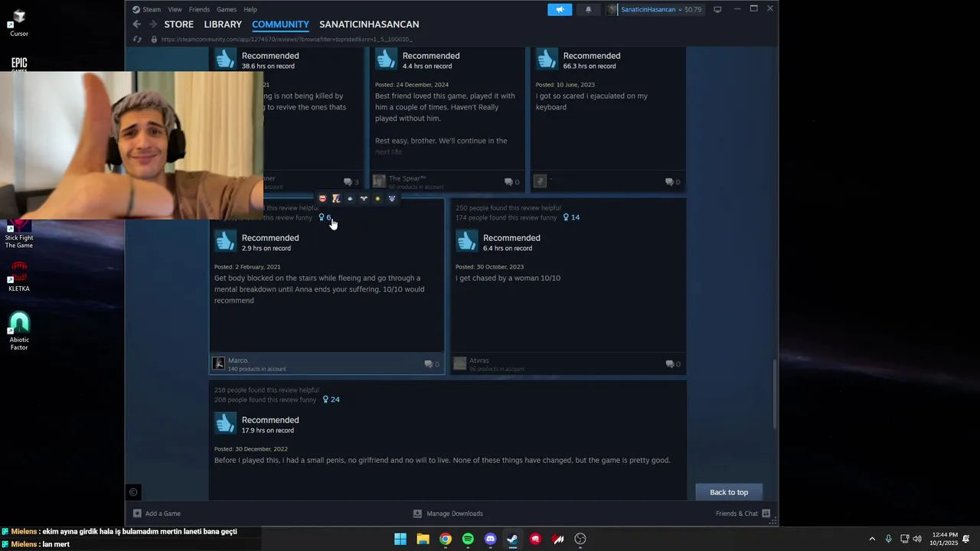Viewport: 980px width, 551px height.
Task: Click the review text "I get chased by a woman 10/10"
Action: click(x=508, y=278)
